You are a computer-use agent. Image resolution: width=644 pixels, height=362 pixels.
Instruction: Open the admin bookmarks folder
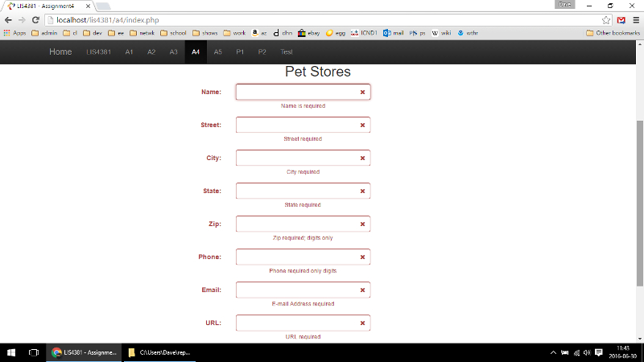[x=44, y=33]
